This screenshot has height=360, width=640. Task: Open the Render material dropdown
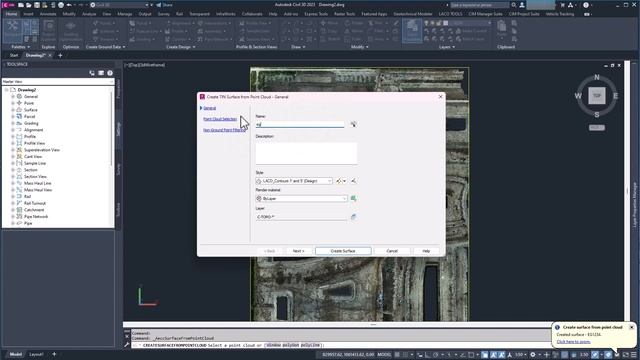coord(344,198)
